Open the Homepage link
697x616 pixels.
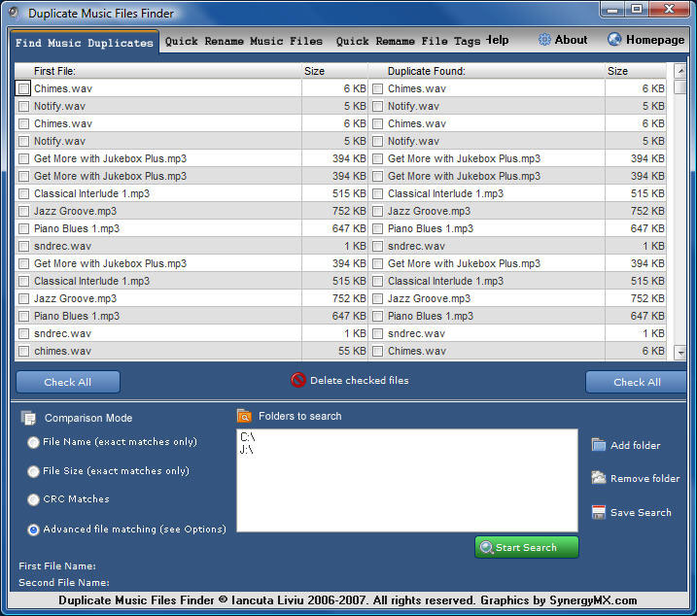pyautogui.click(x=655, y=40)
